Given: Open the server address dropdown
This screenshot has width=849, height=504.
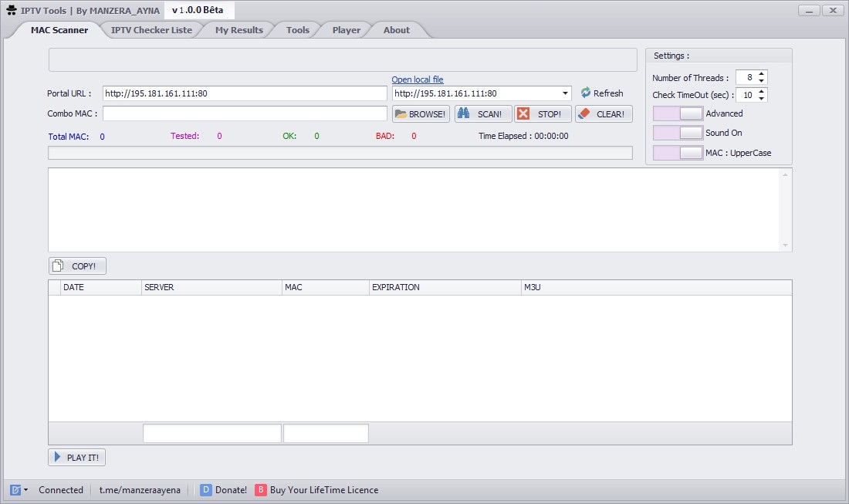Looking at the screenshot, I should (563, 93).
